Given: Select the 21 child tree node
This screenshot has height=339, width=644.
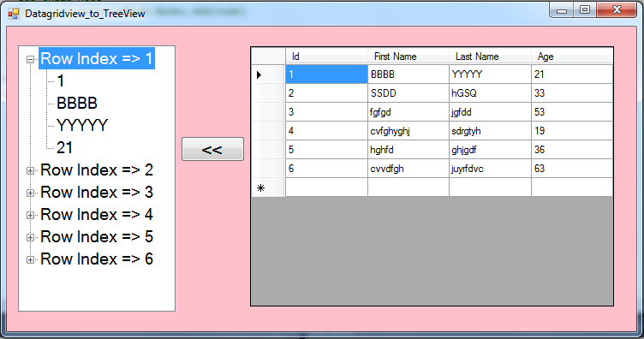Looking at the screenshot, I should pos(64,147).
